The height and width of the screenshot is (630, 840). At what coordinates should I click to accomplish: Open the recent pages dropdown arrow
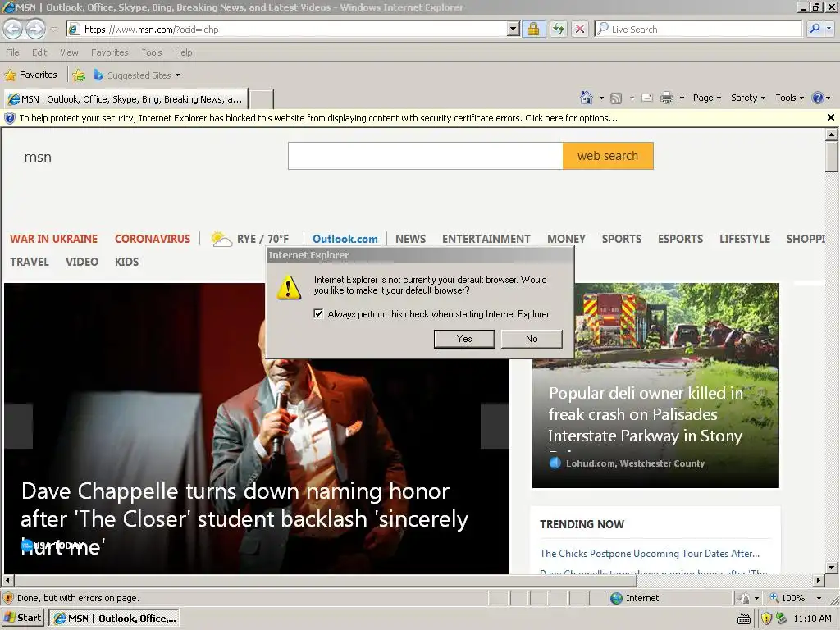[x=53, y=30]
